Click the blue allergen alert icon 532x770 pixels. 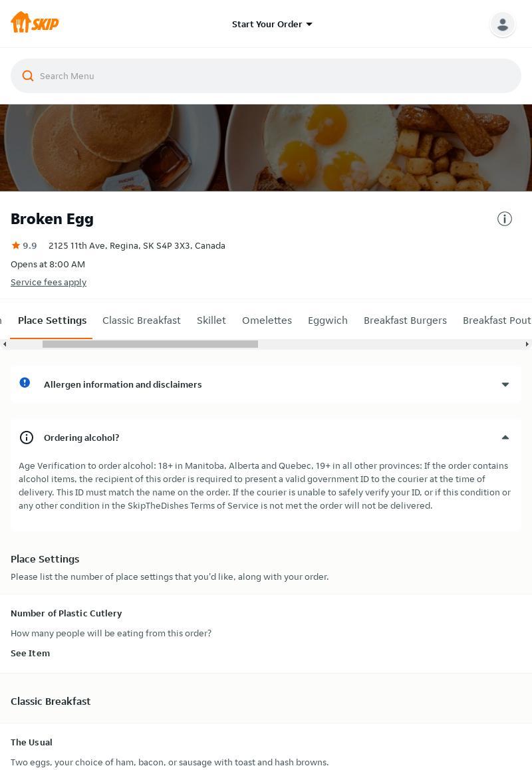coord(25,383)
